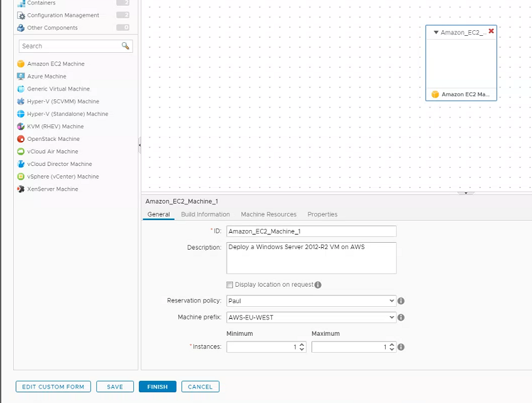The height and width of the screenshot is (403, 532).
Task: Increase Maximum instances with up arrow
Action: click(392, 345)
